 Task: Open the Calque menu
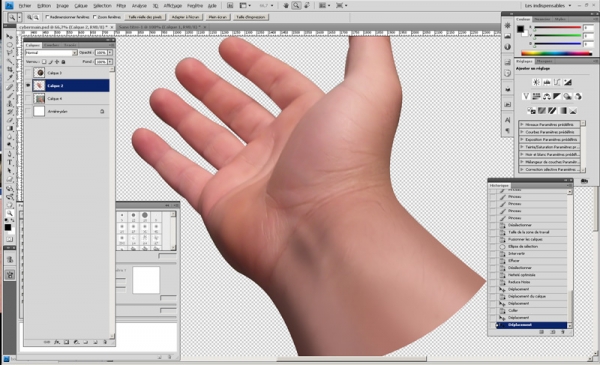click(x=81, y=6)
